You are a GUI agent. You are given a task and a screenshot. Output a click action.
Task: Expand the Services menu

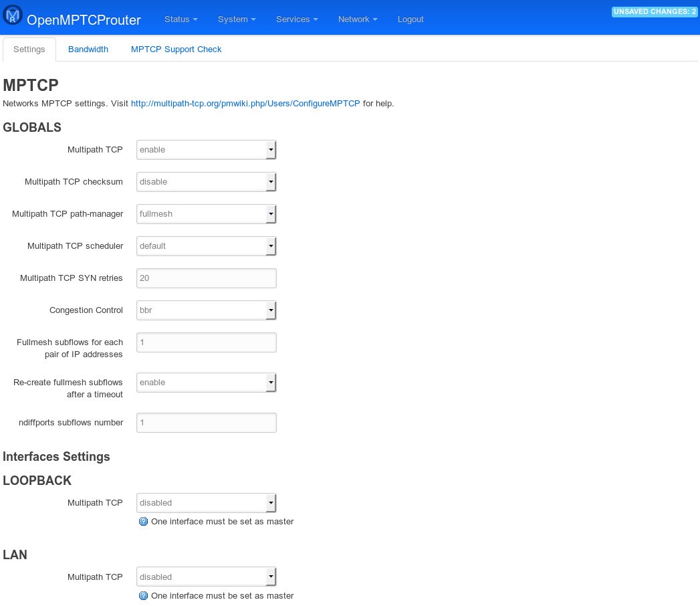point(296,19)
